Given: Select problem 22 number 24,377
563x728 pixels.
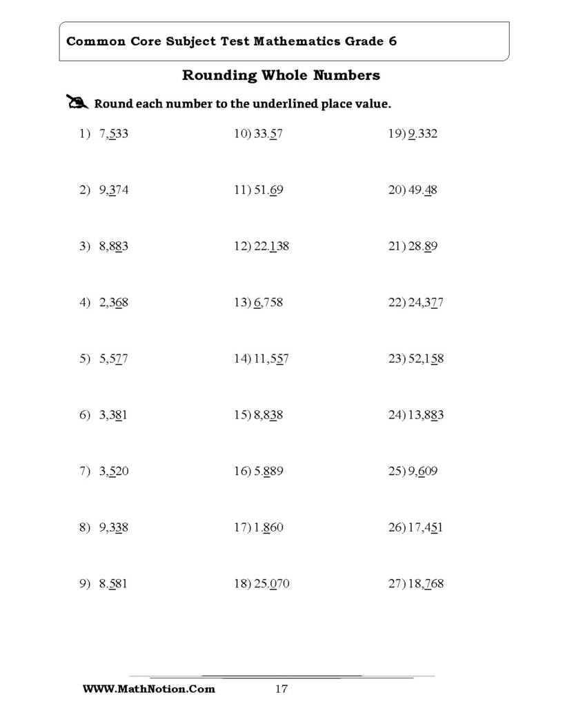Looking at the screenshot, I should click(426, 303).
